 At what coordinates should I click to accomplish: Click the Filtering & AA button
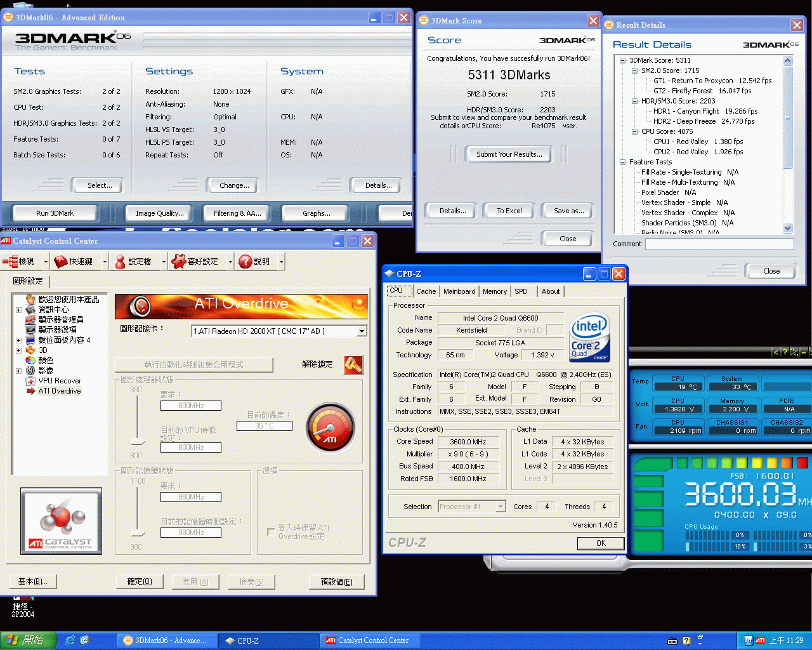237,213
